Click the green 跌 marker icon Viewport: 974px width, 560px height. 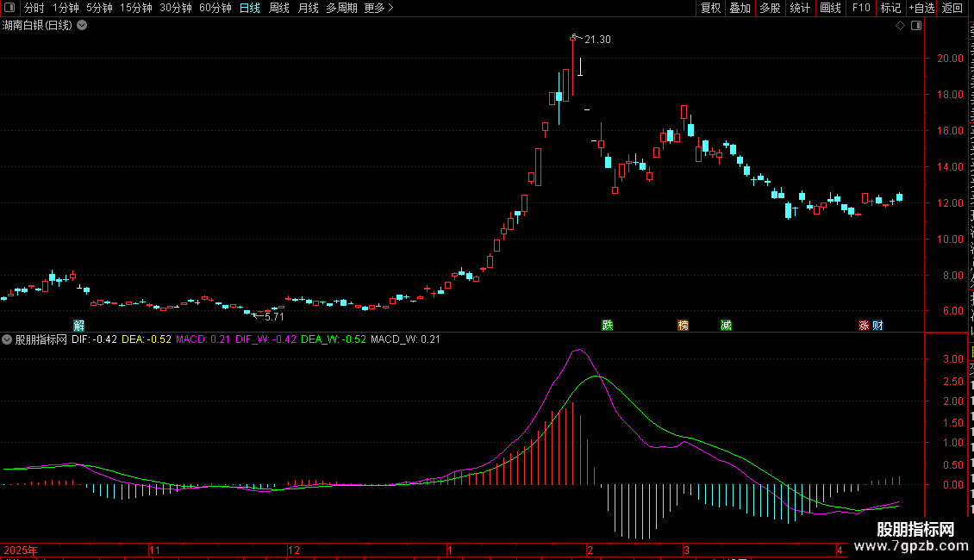(608, 326)
